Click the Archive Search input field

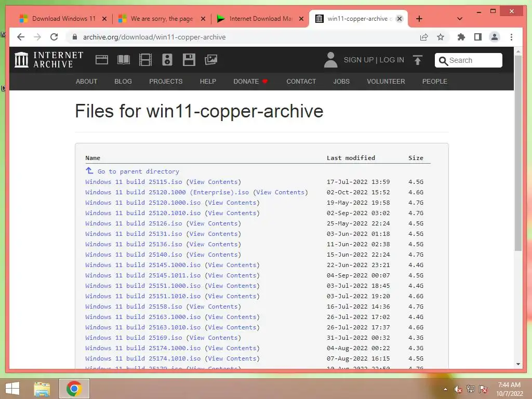(x=468, y=60)
